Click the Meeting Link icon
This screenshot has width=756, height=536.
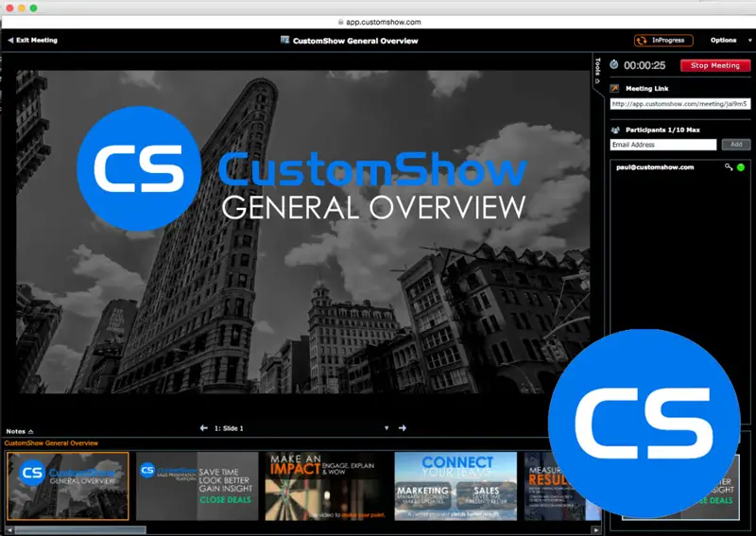pyautogui.click(x=614, y=88)
